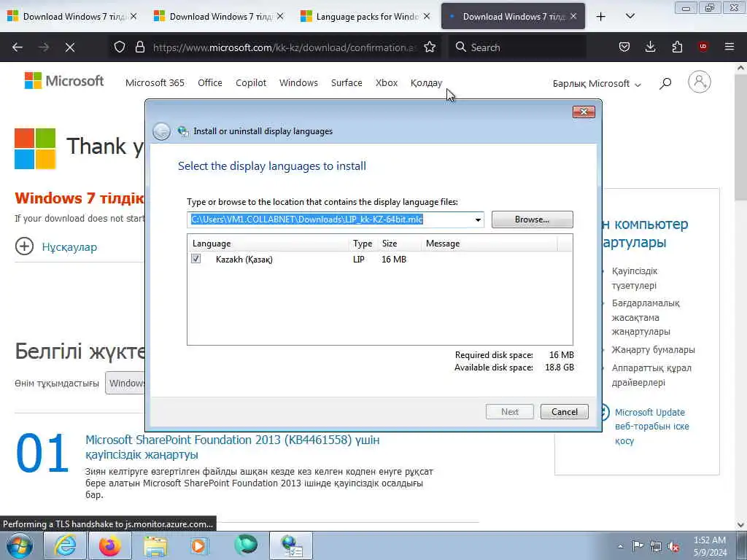747x560 pixels.
Task: Expand the Барлық Microsoft menu
Action: pos(597,84)
